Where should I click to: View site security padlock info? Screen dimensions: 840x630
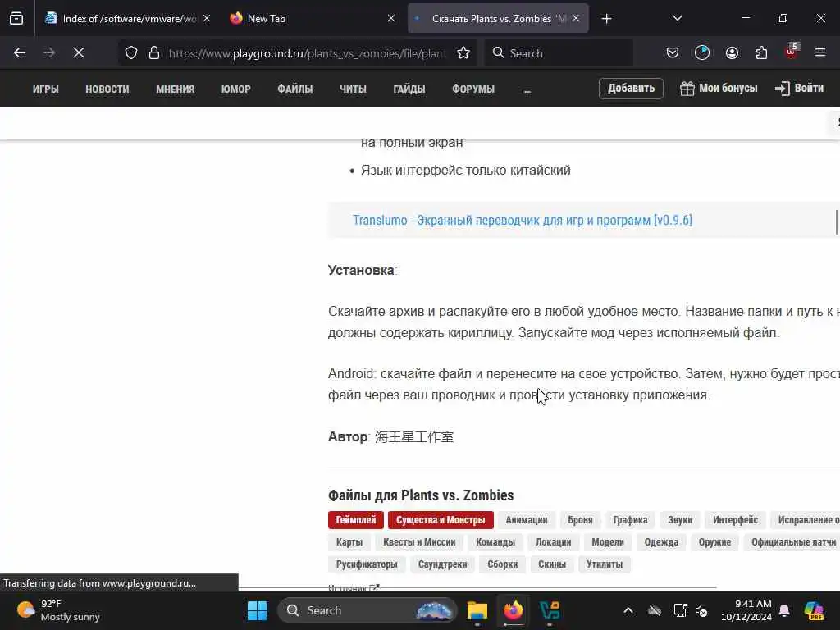(154, 52)
